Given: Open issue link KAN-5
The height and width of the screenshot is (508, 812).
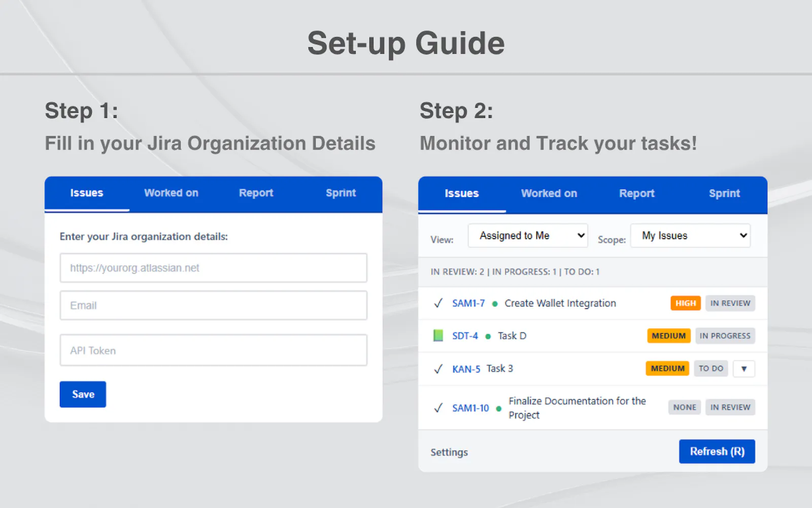Looking at the screenshot, I should point(466,369).
